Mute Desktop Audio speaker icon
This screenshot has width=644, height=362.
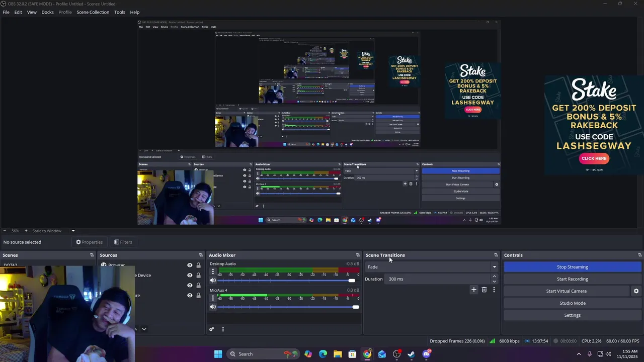pos(213,281)
